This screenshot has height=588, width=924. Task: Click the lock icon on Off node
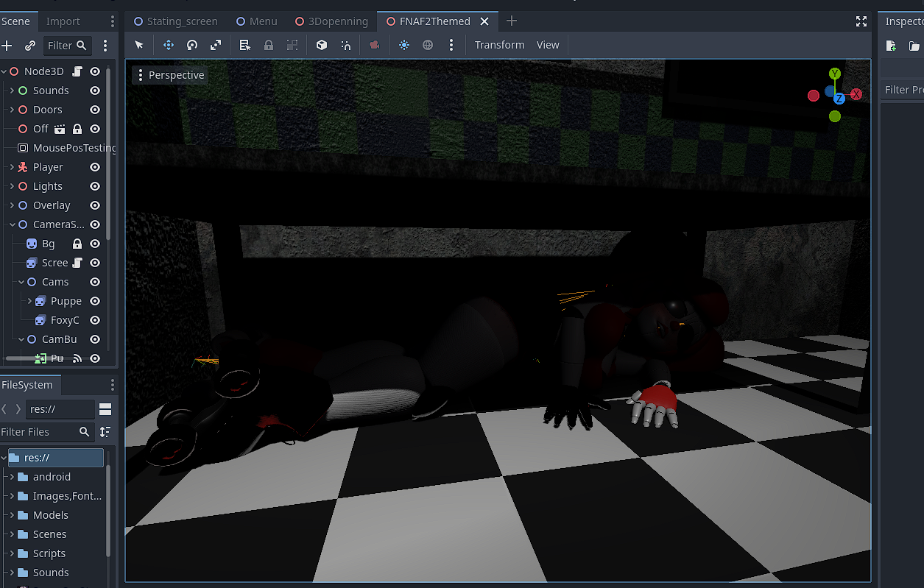[77, 129]
